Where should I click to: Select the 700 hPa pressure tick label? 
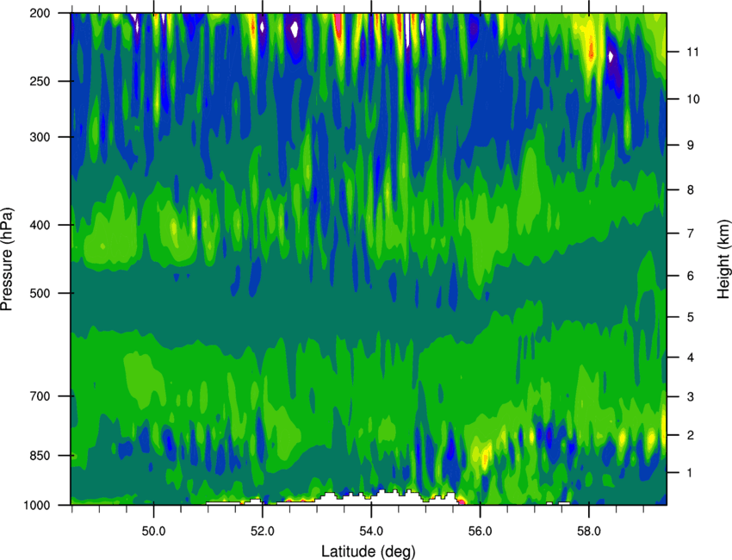point(40,396)
